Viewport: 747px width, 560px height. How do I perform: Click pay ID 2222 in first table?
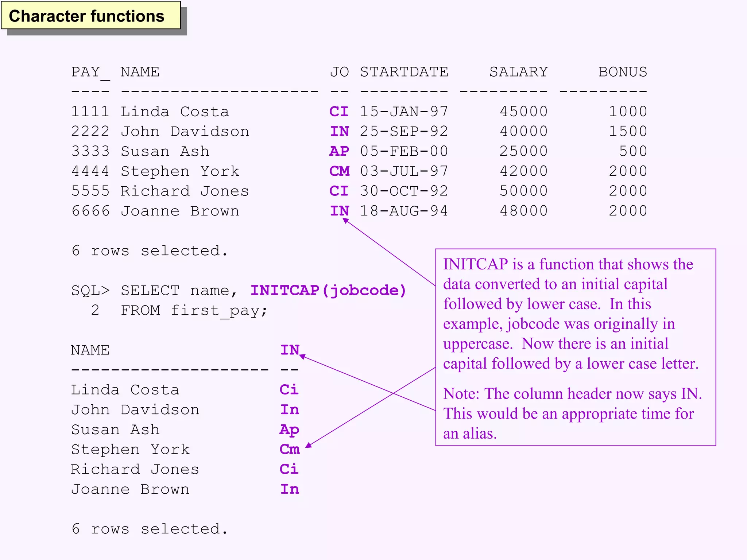(90, 131)
